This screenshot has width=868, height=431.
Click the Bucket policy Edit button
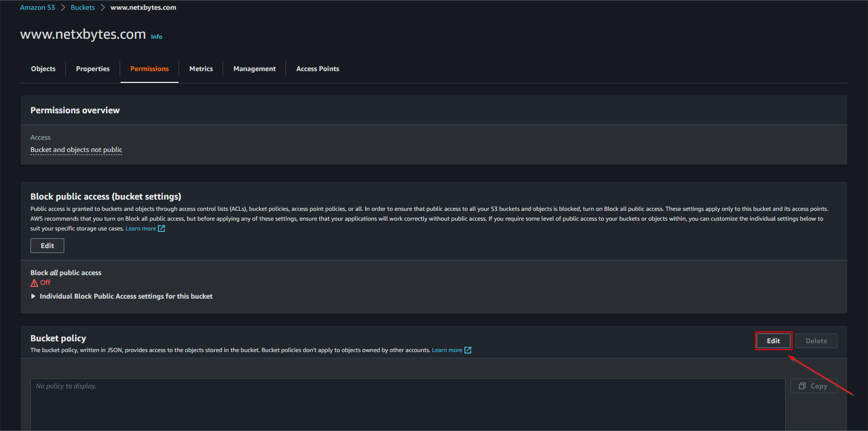(773, 341)
